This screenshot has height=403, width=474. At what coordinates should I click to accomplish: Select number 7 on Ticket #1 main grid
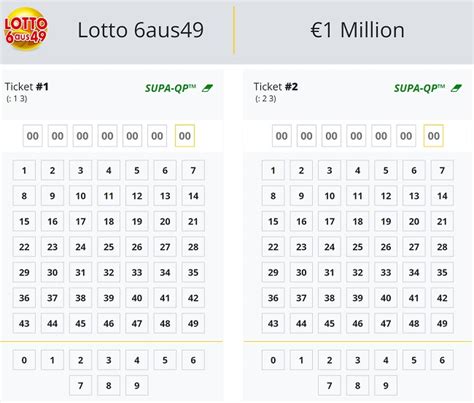(193, 170)
